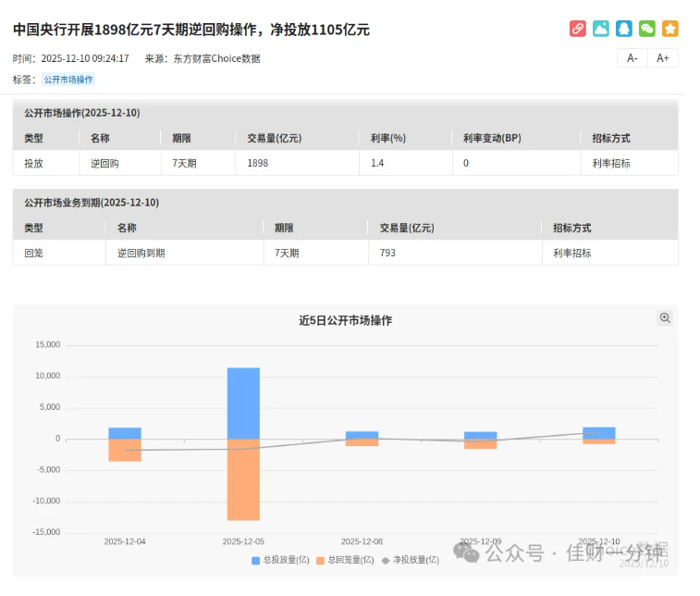Click chart title 近5日公开市场操作
700x596 pixels.
[345, 321]
